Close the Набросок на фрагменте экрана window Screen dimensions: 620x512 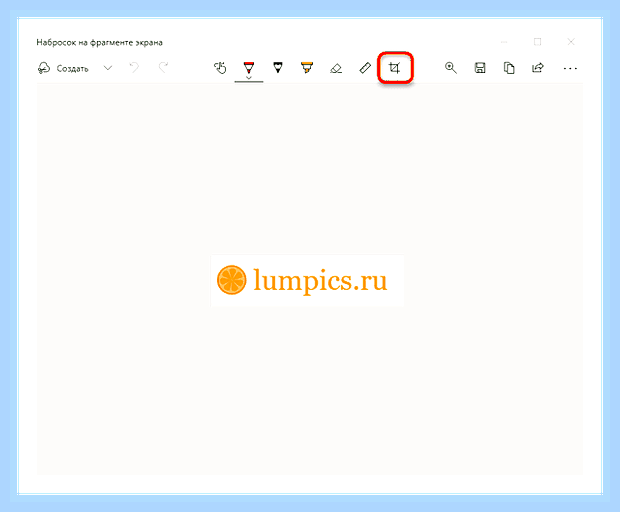571,42
